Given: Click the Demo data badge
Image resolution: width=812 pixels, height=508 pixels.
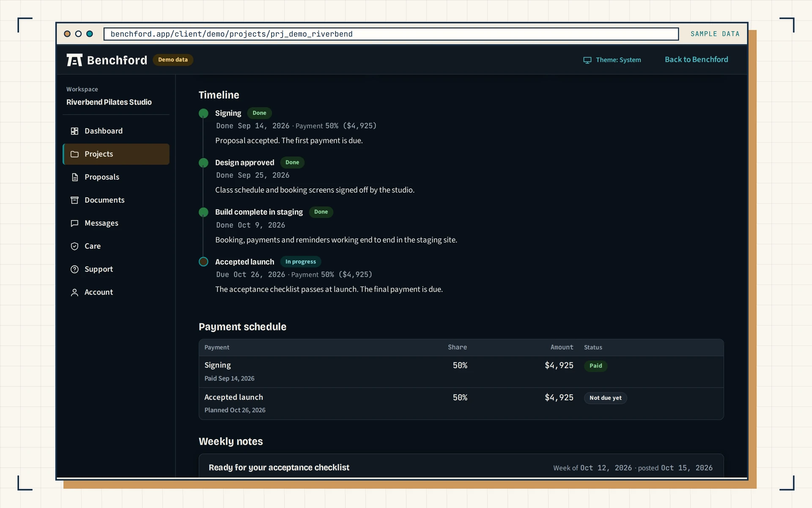Looking at the screenshot, I should coord(173,60).
